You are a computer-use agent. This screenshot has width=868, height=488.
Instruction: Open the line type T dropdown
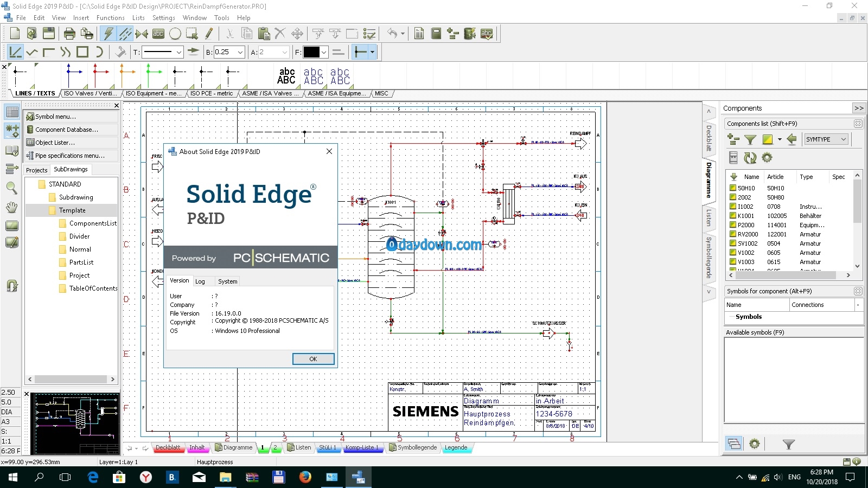coord(178,52)
